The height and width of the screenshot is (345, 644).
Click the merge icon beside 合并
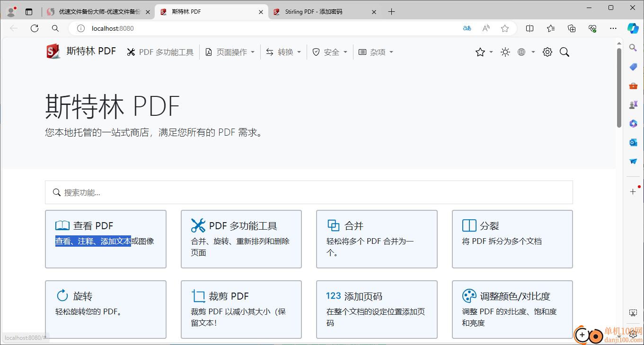334,225
